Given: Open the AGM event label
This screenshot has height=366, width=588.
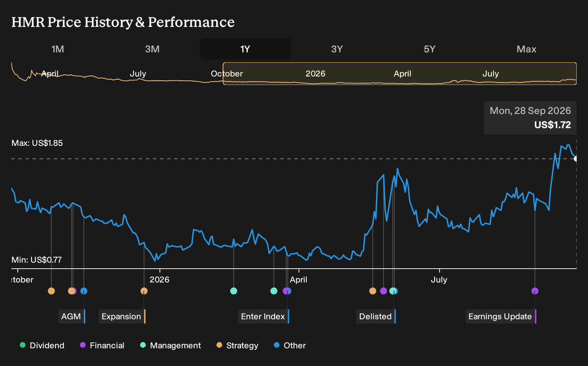Looking at the screenshot, I should click(x=72, y=316).
